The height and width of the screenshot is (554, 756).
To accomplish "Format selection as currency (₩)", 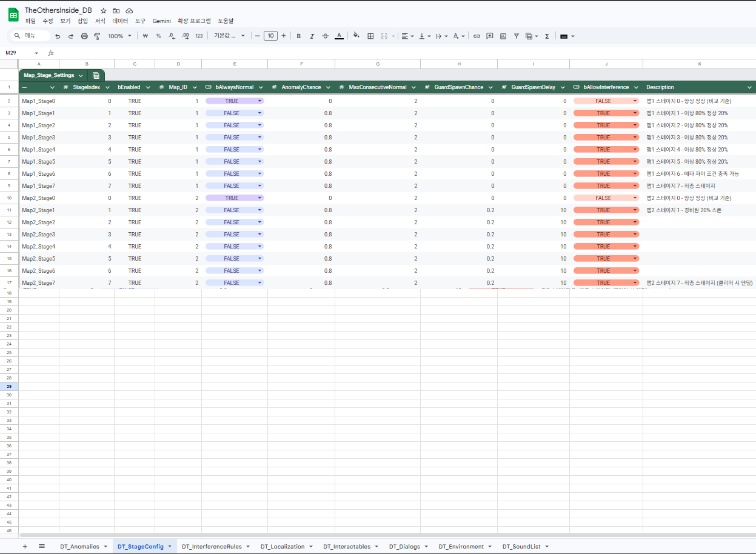I will pyautogui.click(x=146, y=36).
